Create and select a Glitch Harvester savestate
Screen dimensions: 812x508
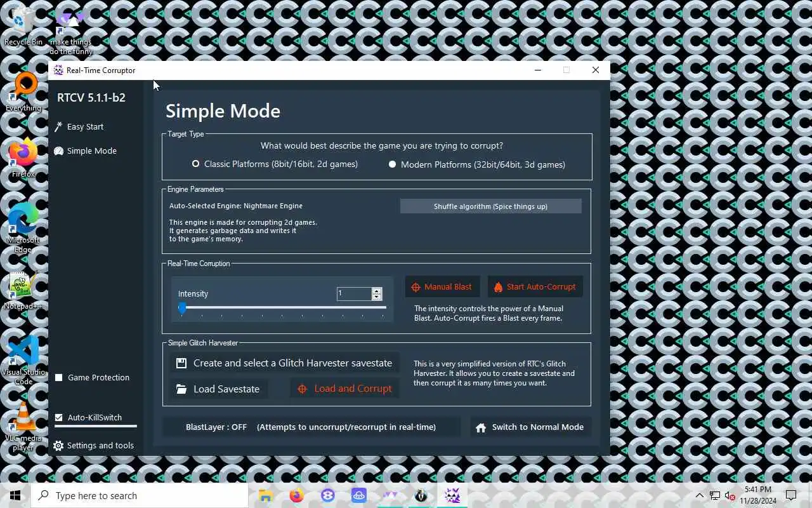[284, 363]
